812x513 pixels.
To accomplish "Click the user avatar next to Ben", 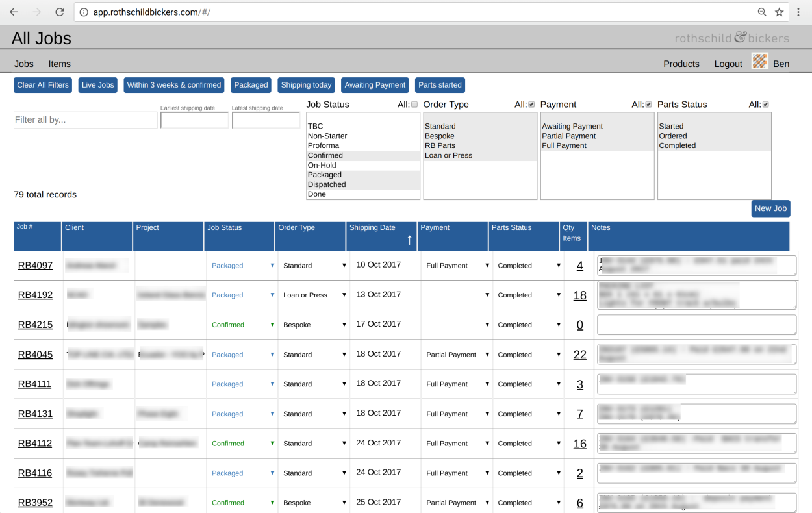I will pyautogui.click(x=760, y=62).
